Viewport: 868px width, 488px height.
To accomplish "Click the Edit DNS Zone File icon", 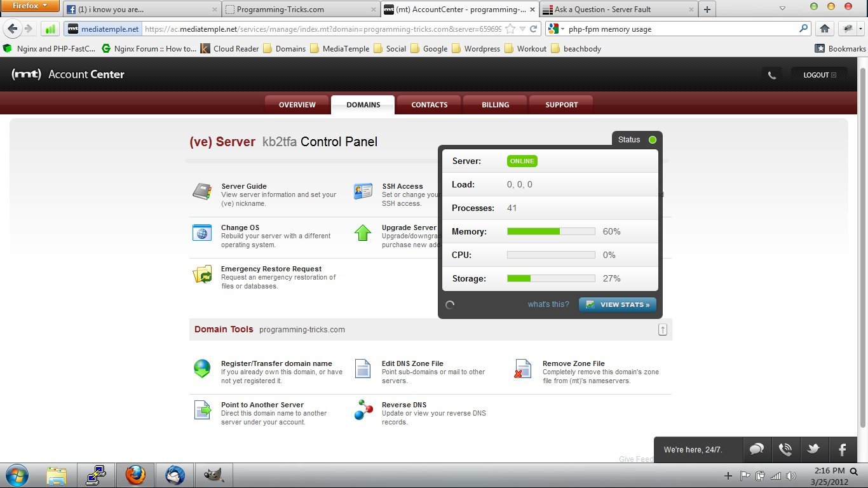I will pyautogui.click(x=363, y=369).
